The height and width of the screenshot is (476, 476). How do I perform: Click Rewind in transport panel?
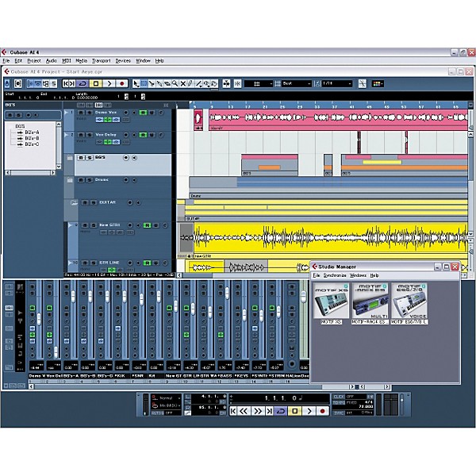244,411
